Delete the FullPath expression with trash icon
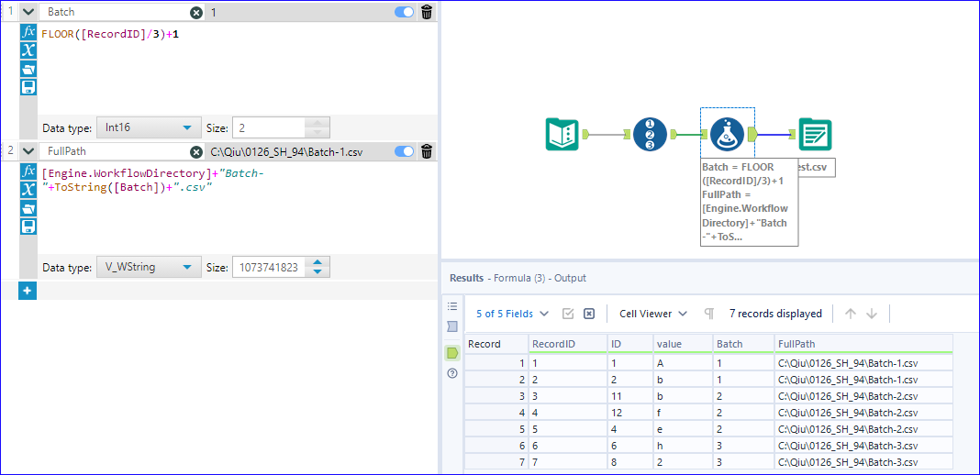The height and width of the screenshot is (475, 980). [x=427, y=151]
